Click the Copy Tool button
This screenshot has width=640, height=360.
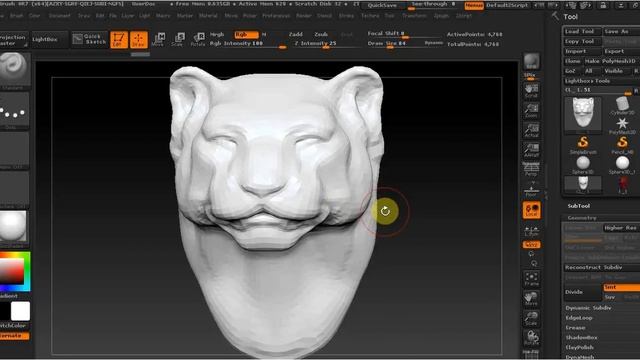click(x=582, y=41)
